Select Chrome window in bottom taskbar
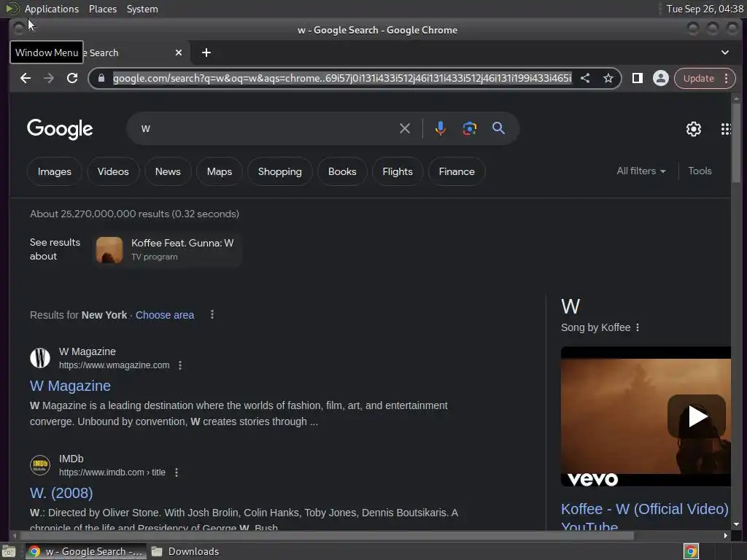Image resolution: width=747 pixels, height=560 pixels. (x=86, y=551)
